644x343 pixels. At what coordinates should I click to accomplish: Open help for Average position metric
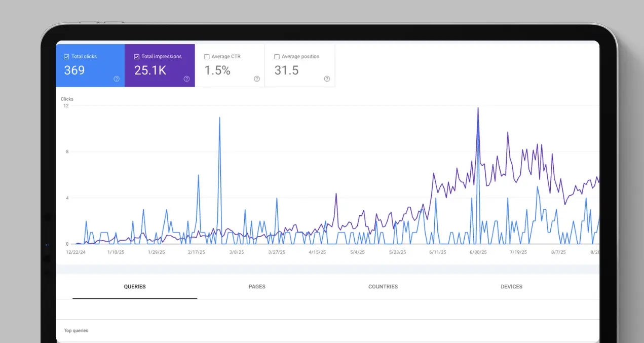coord(326,79)
